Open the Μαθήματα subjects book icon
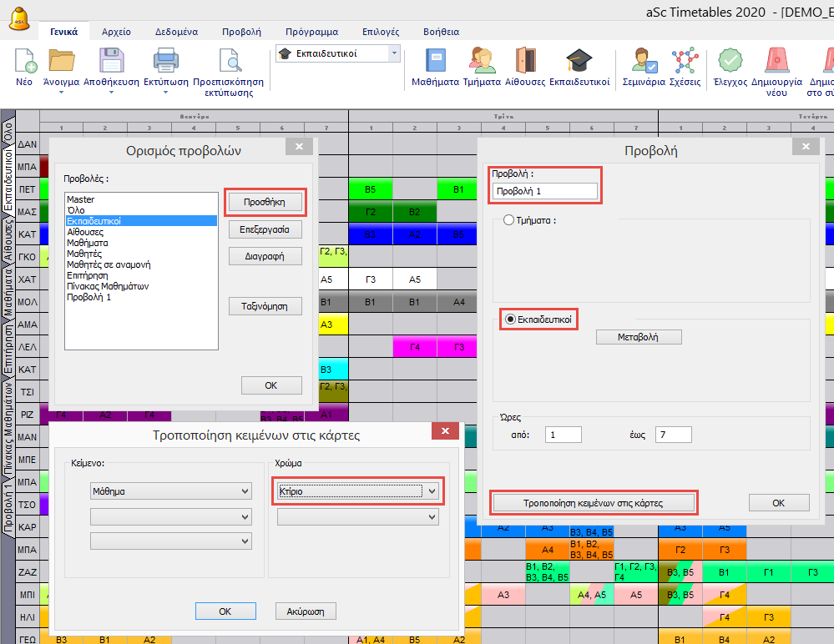 [x=435, y=63]
